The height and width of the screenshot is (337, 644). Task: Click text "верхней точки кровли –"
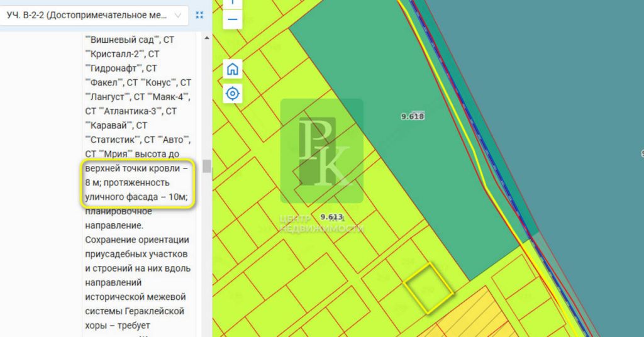136,168
